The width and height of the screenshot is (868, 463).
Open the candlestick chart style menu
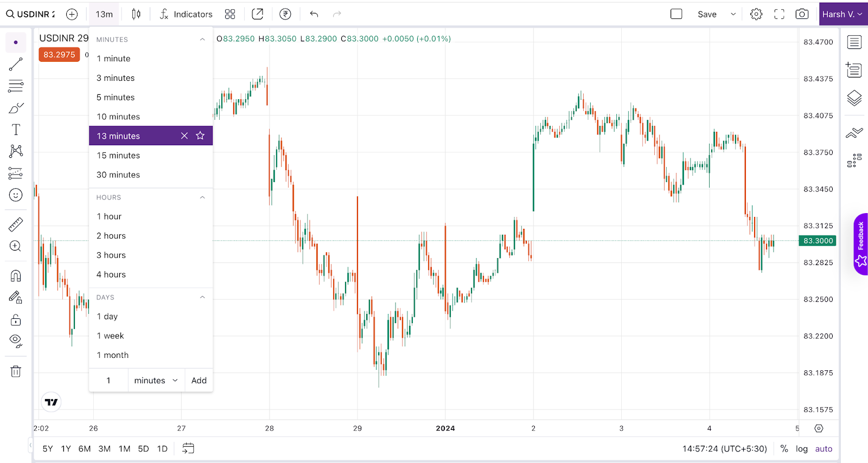click(x=136, y=14)
